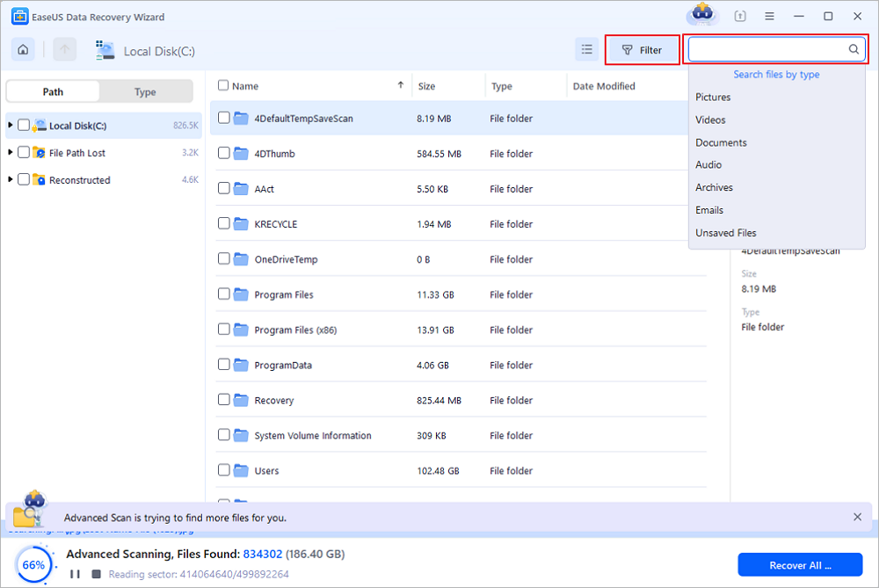The image size is (879, 588).
Task: Click the list view layout icon
Action: tap(586, 49)
